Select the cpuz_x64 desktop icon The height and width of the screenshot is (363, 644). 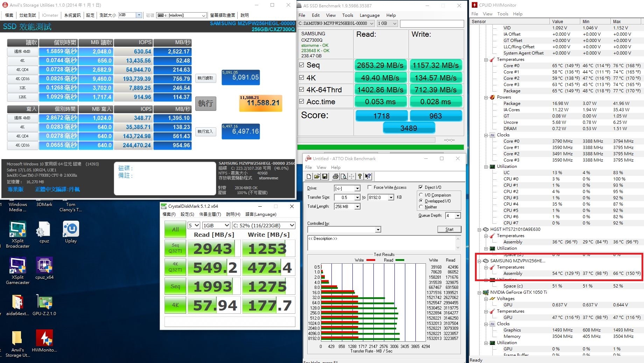(44, 269)
